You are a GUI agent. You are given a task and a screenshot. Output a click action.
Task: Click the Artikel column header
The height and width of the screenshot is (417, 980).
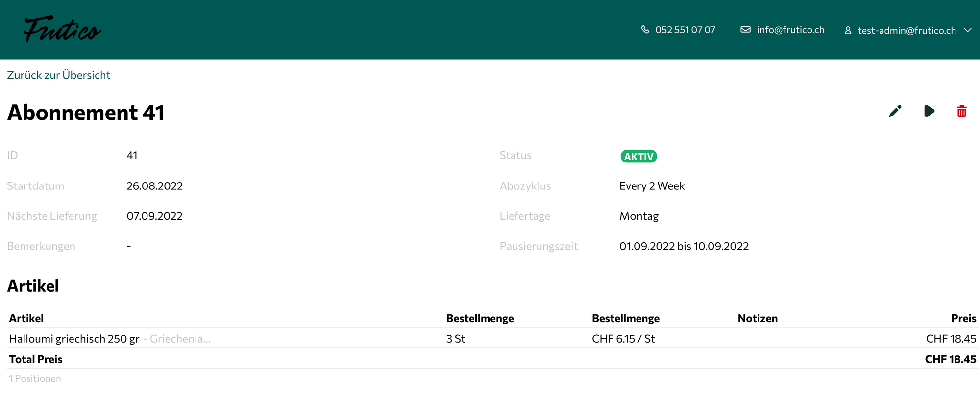(26, 318)
